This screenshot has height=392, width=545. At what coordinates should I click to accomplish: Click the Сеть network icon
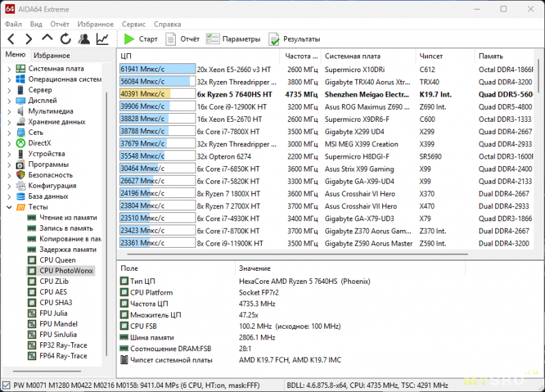21,132
